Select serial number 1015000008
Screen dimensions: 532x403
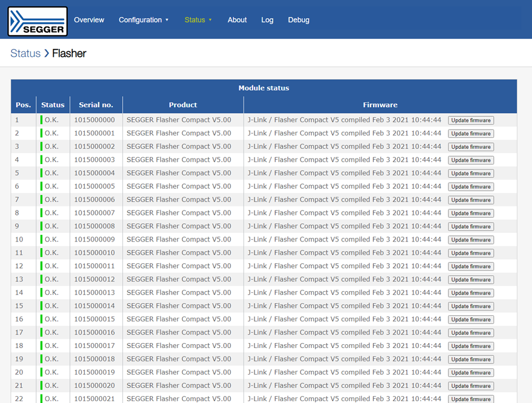coord(94,226)
